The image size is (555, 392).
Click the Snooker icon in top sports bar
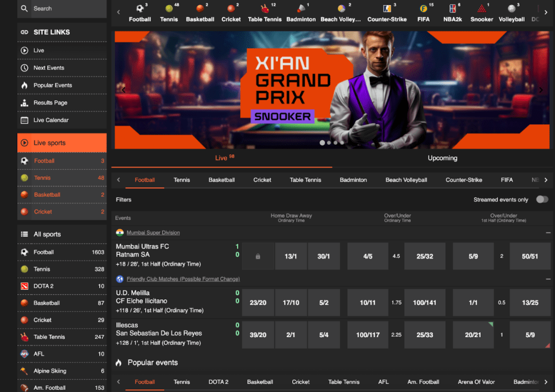(x=481, y=9)
